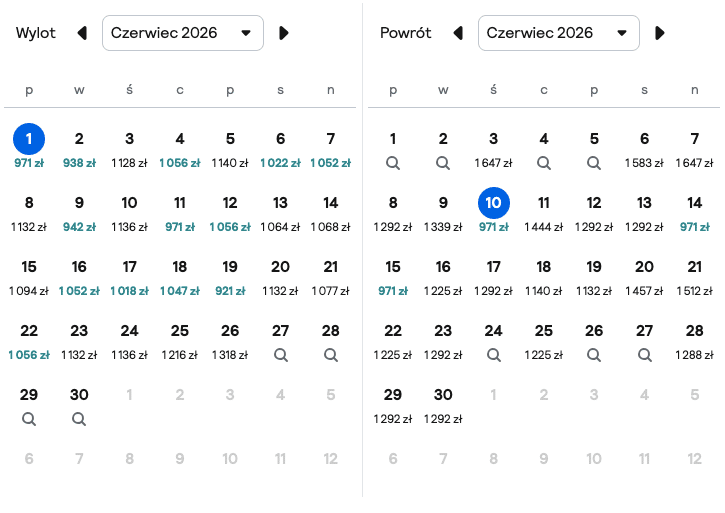Search prices for June 30 departure
Viewport: 725px width, 513px height.
tap(79, 419)
